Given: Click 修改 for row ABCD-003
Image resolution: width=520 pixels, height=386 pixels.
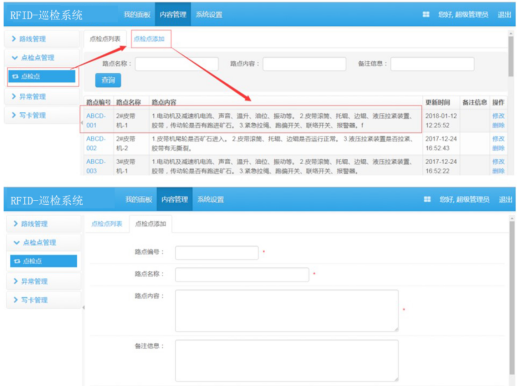Looking at the screenshot, I should 498,161.
